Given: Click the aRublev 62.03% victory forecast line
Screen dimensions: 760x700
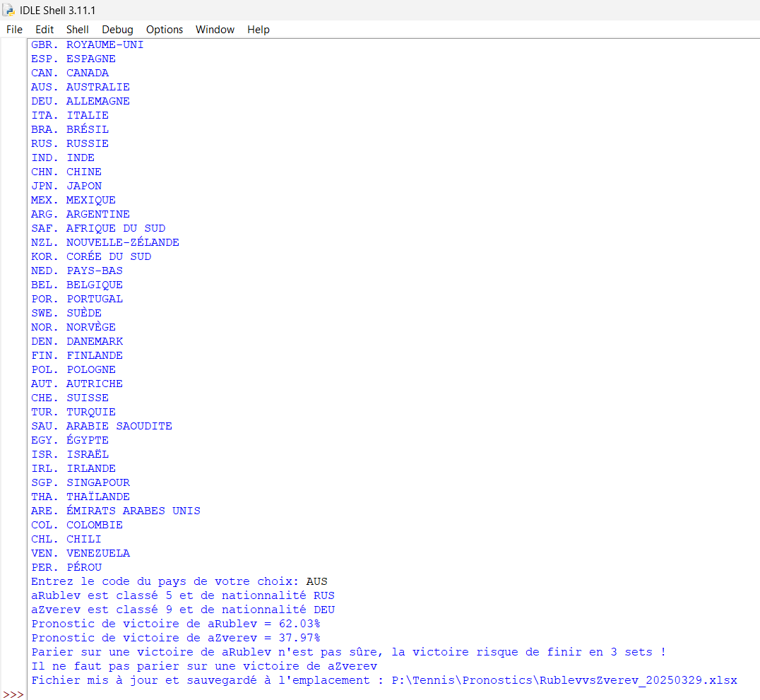Looking at the screenshot, I should click(x=175, y=624).
